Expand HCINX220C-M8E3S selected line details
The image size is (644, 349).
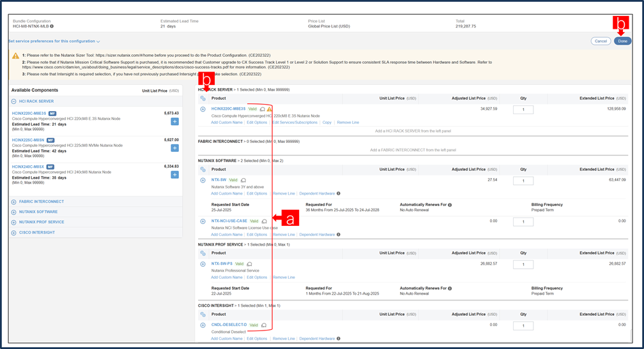tap(203, 109)
